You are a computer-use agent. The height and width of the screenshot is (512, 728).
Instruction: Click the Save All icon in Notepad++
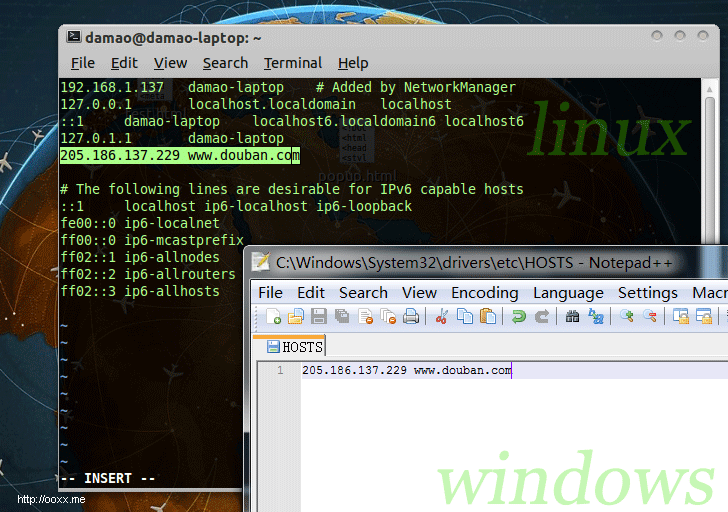point(342,316)
